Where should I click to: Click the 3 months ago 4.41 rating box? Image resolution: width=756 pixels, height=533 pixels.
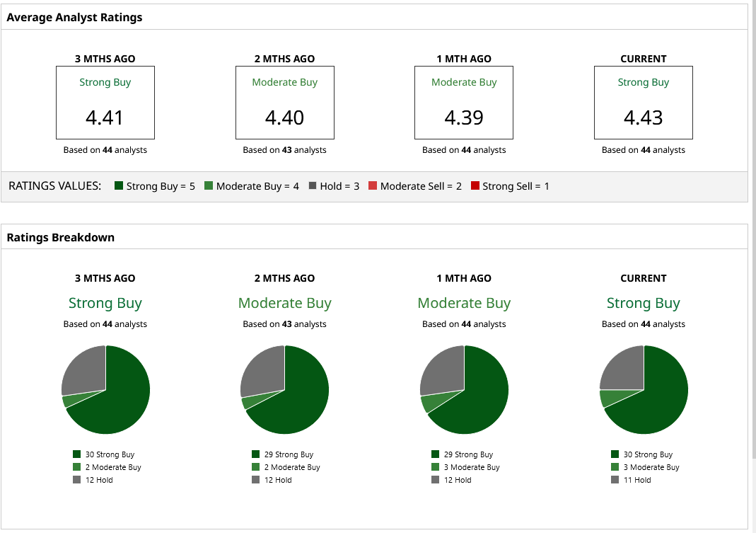pos(105,103)
